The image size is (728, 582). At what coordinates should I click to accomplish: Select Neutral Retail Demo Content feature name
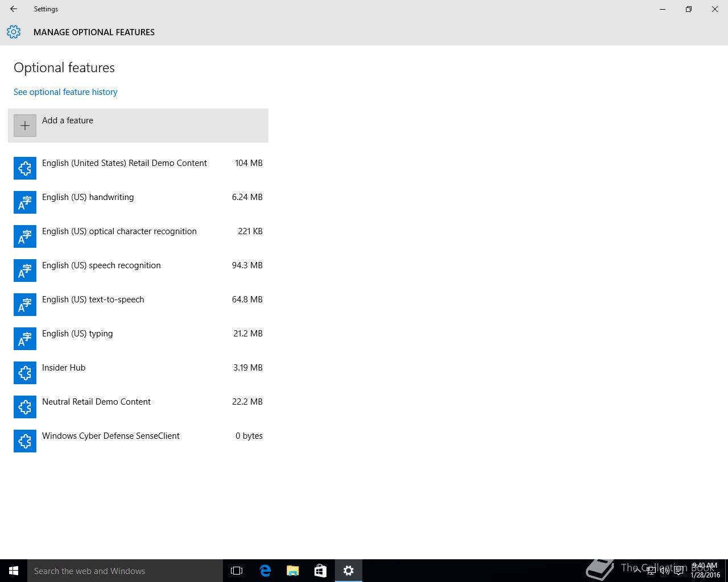(x=96, y=402)
